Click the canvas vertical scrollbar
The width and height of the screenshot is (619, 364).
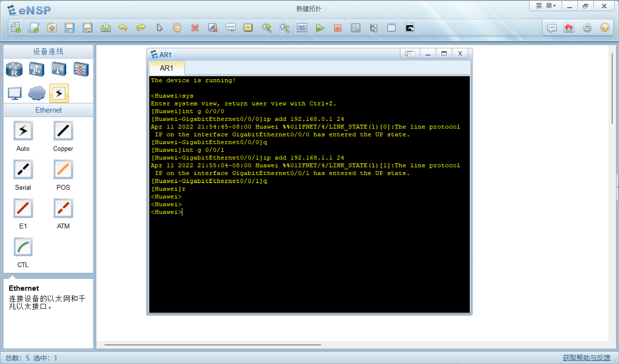tap(612, 88)
